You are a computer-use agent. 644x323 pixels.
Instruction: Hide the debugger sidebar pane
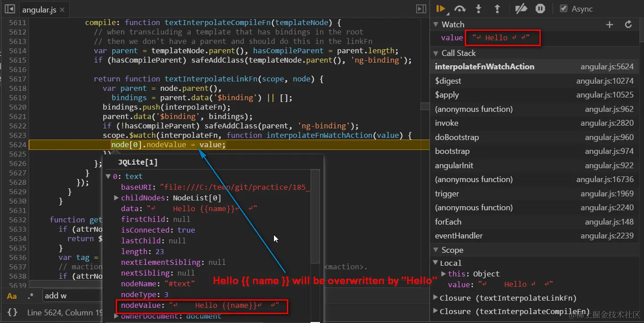[421, 8]
